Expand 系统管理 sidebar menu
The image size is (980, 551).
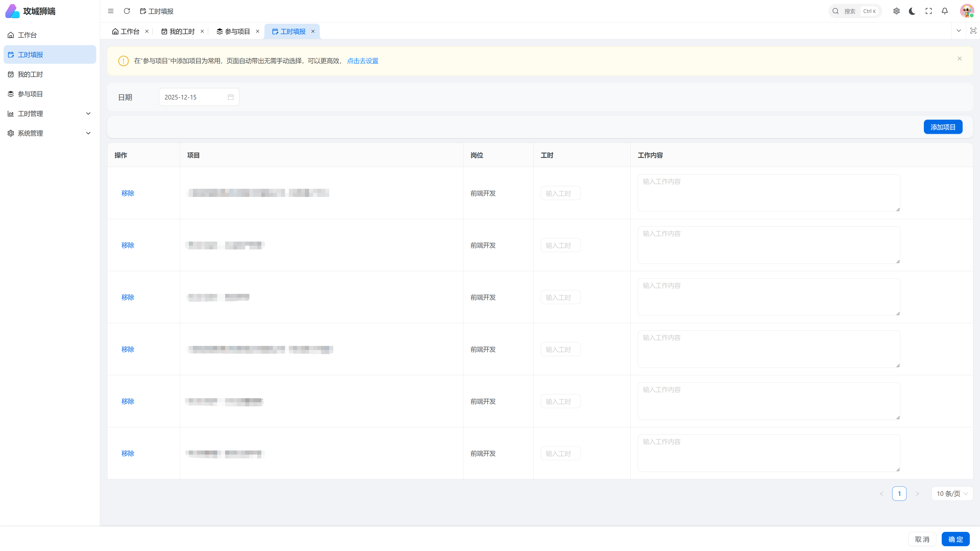pos(50,133)
